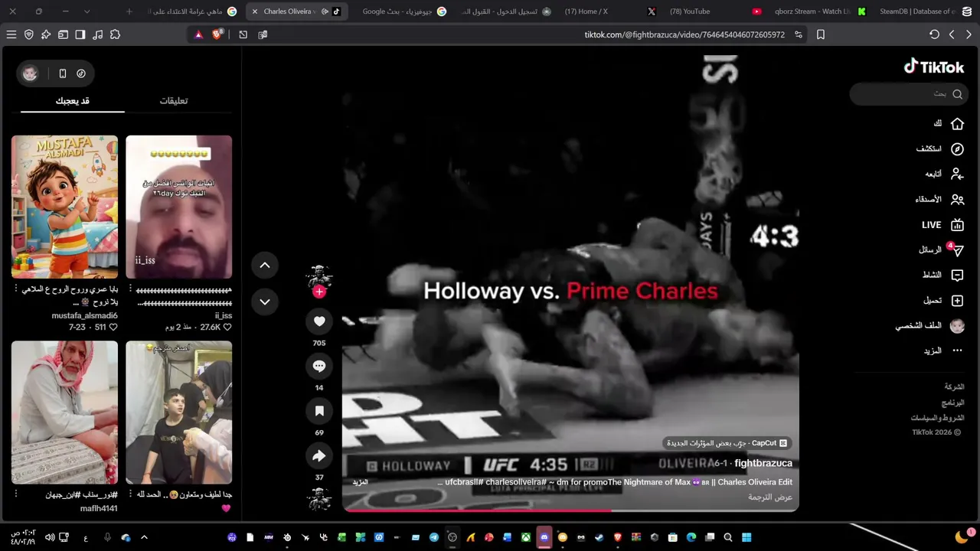Open Telegram from the taskbar
This screenshot has height=551, width=980.
coord(434,537)
